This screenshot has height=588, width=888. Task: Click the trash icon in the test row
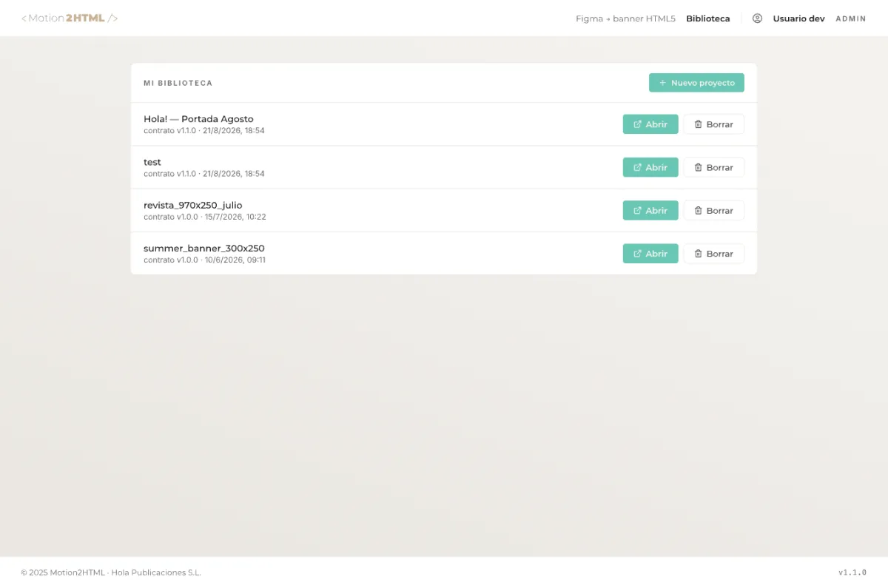click(698, 167)
